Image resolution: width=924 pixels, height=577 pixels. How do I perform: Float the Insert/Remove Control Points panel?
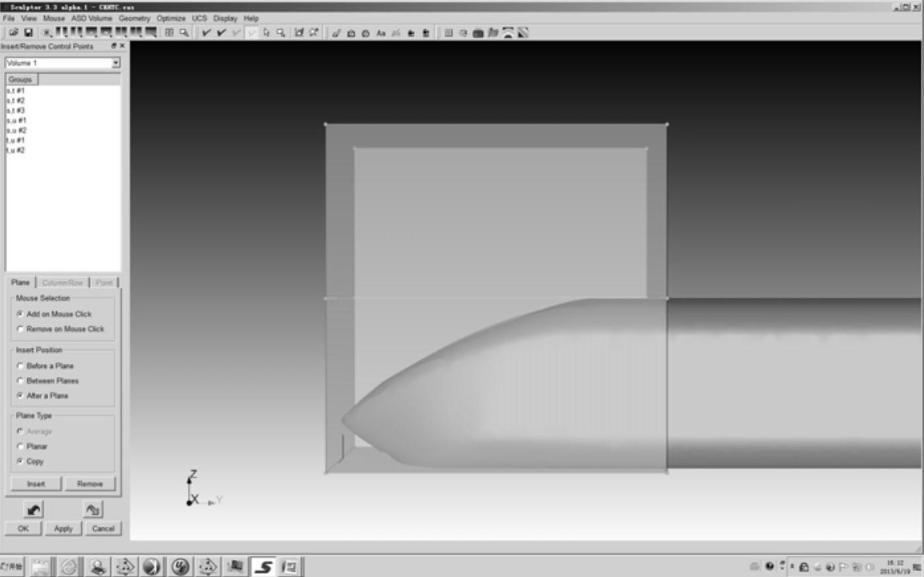[114, 46]
